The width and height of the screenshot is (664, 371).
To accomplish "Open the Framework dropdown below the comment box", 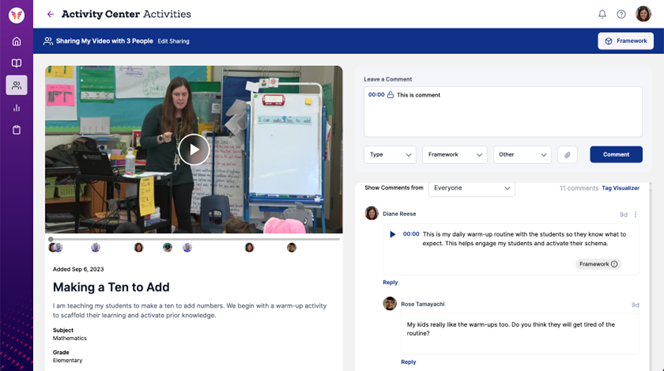I will (x=454, y=155).
